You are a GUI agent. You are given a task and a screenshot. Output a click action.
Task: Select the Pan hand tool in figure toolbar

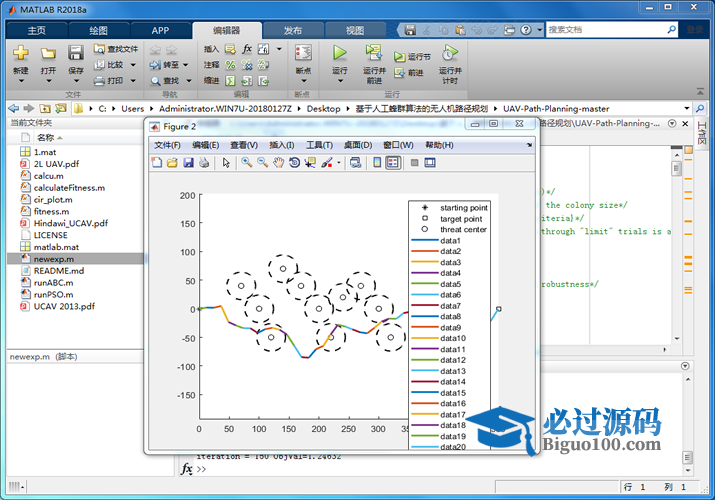pyautogui.click(x=278, y=162)
